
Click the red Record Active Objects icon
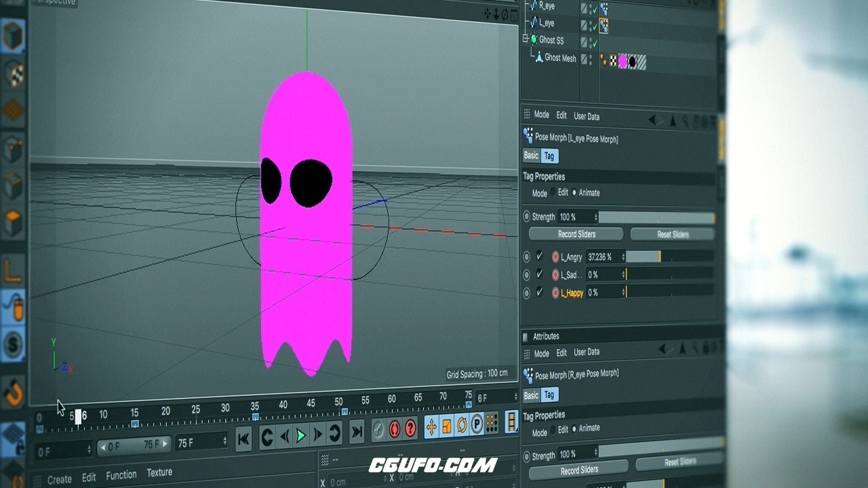click(x=395, y=429)
